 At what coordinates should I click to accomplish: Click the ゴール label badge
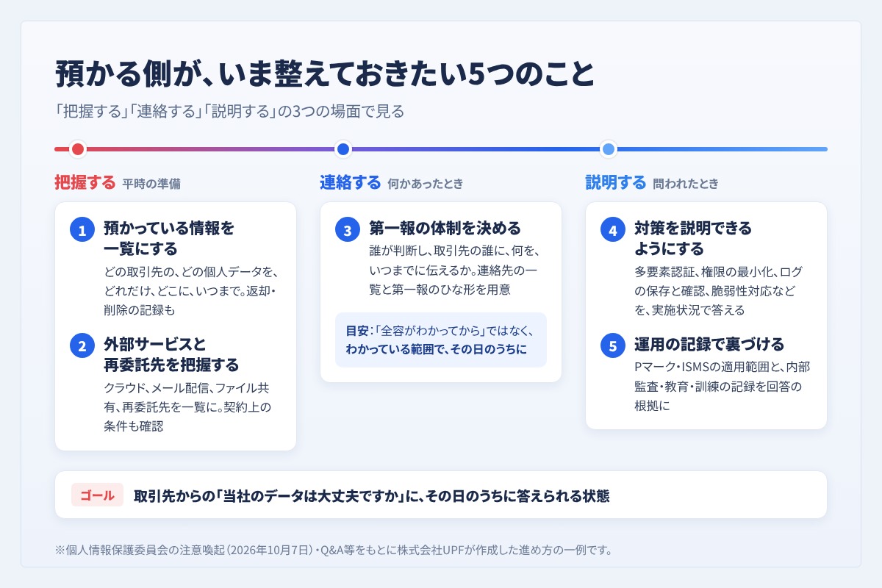pos(97,495)
